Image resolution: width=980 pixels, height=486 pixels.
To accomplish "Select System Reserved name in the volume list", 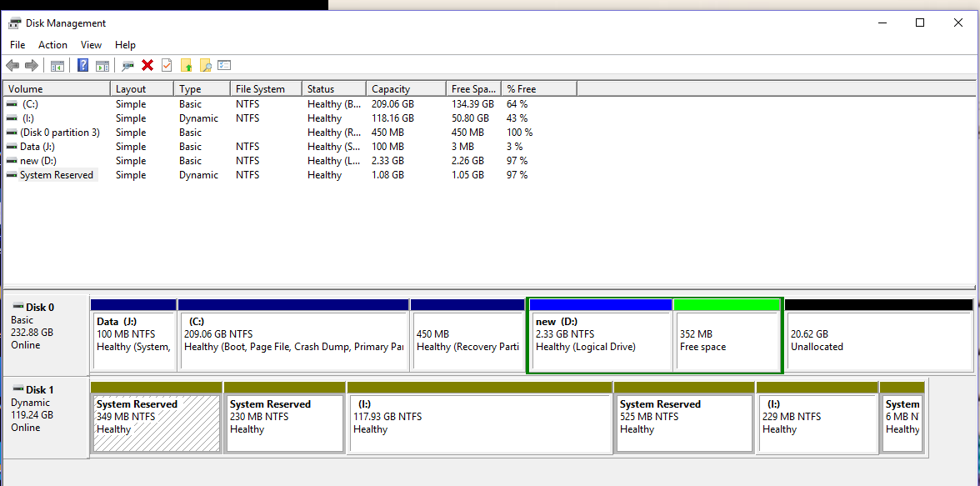I will [57, 175].
